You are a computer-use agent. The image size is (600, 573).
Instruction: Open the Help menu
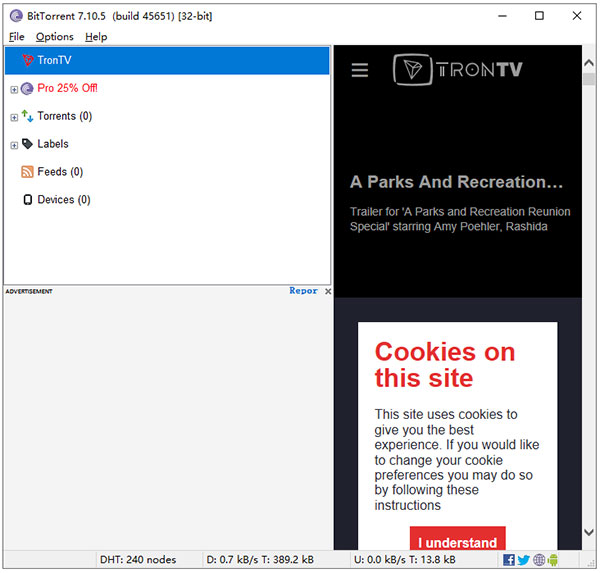coord(96,37)
